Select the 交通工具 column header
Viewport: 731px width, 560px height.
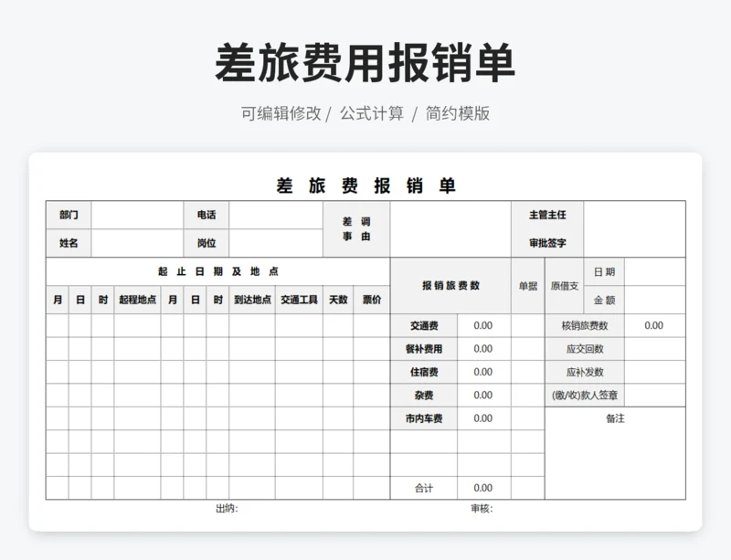tap(300, 300)
